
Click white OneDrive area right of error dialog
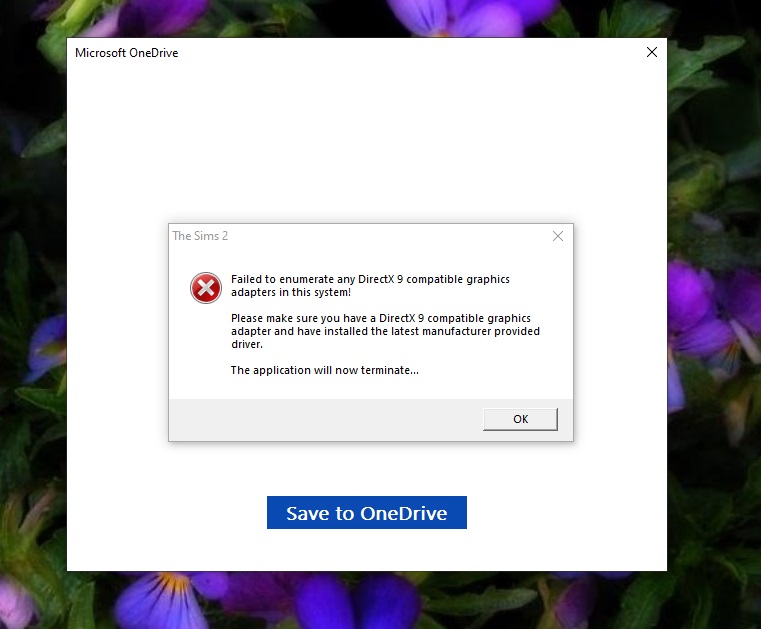coord(620,330)
